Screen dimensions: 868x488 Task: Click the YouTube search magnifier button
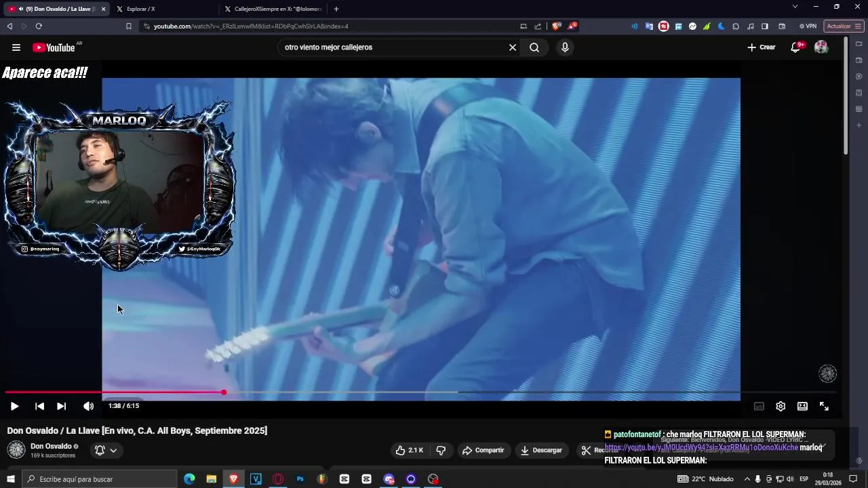[534, 47]
